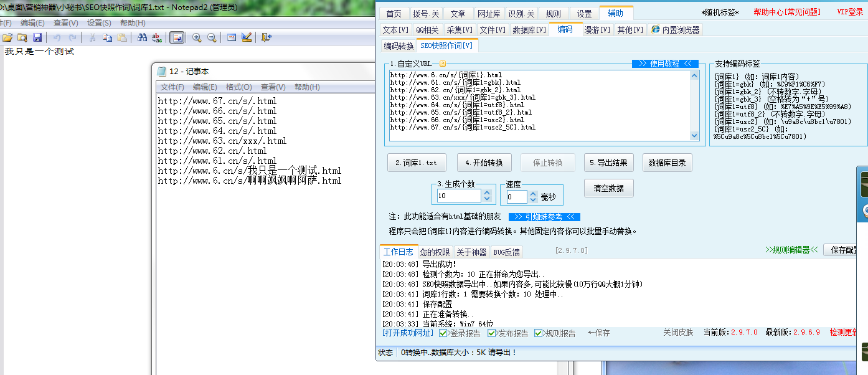Click the Cut (scissors) icon in Notepad2
868x375 pixels.
point(92,37)
